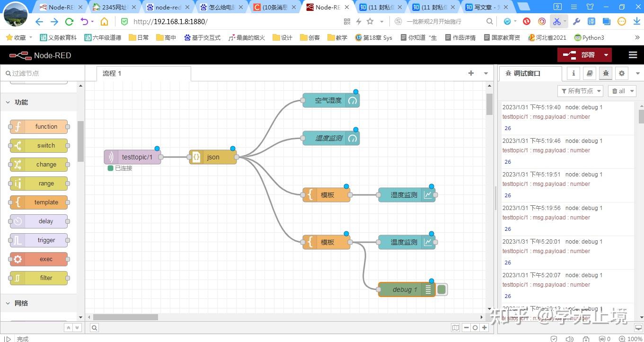Toggle the debug sidebar bug icon

click(x=606, y=73)
